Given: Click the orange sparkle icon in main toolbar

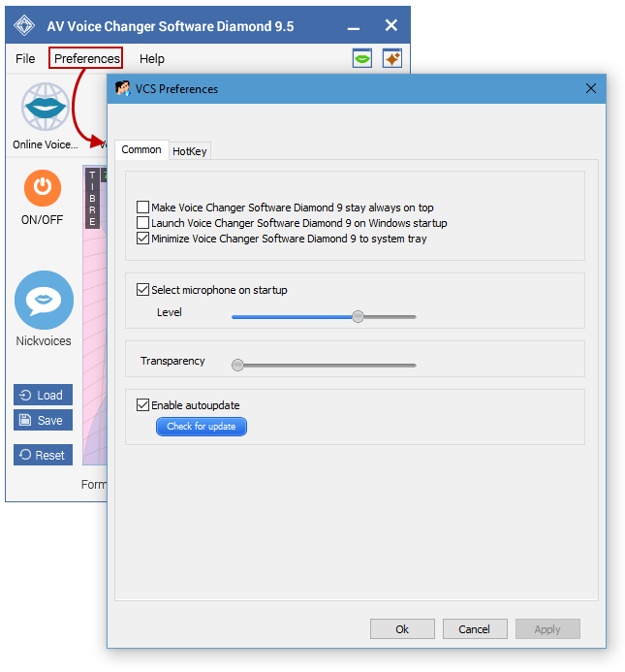Looking at the screenshot, I should click(392, 58).
